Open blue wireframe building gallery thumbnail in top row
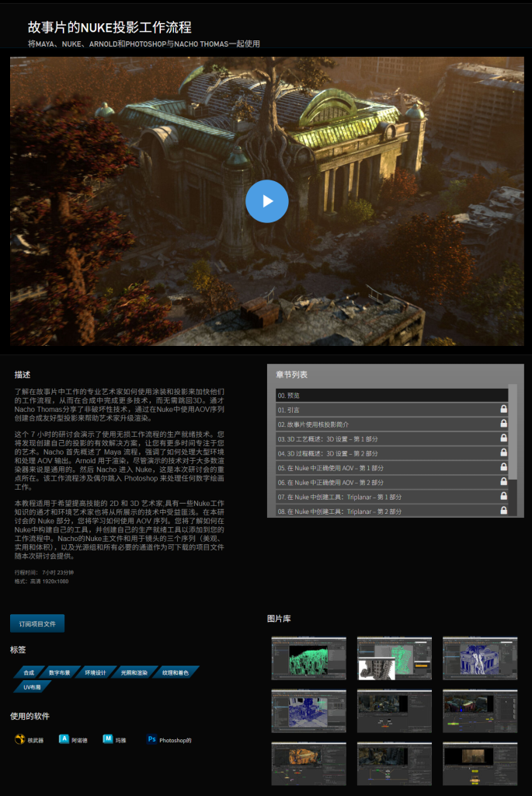The image size is (532, 796). tap(479, 659)
